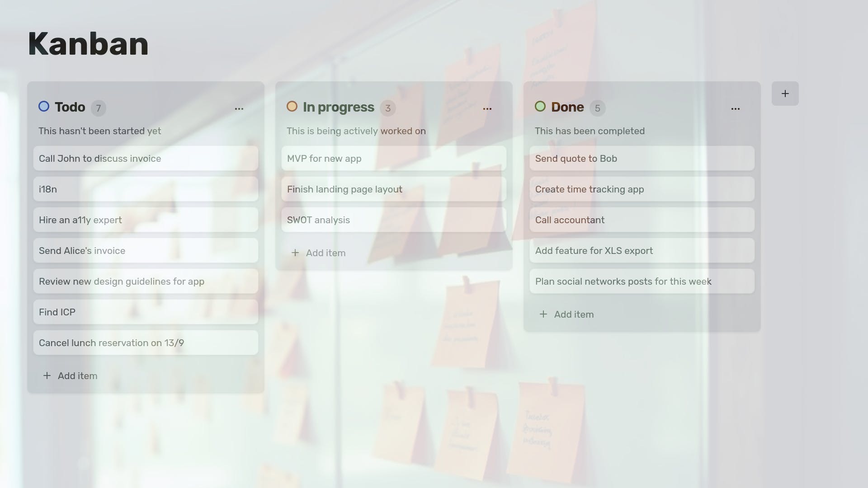Toggle the Todo column item count badge
The width and height of the screenshot is (868, 488).
point(98,107)
